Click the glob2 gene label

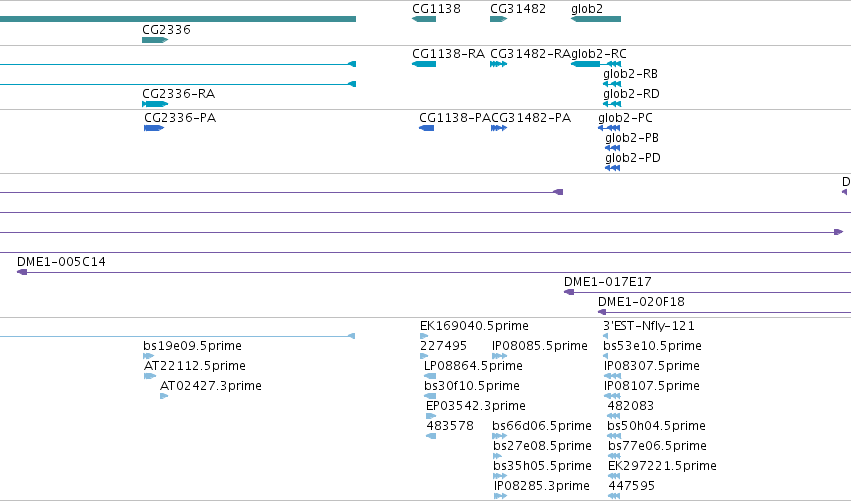point(587,9)
